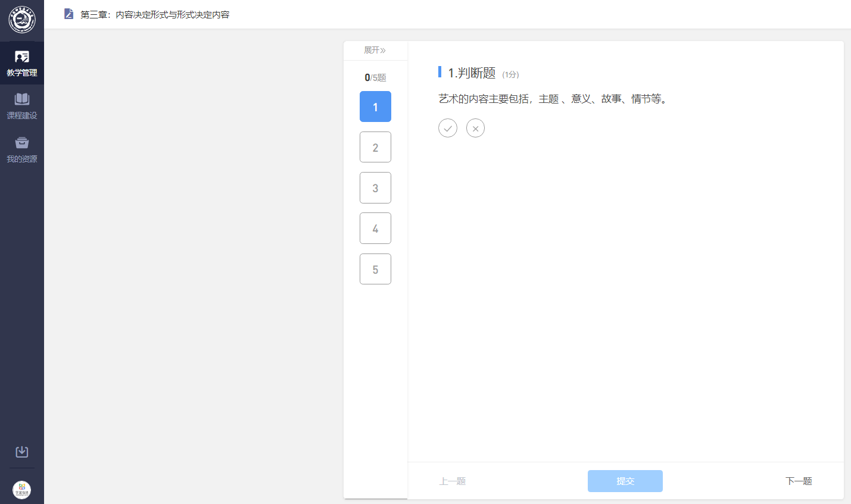Click the download icon in the sidebar
Image resolution: width=851 pixels, height=504 pixels.
22,452
